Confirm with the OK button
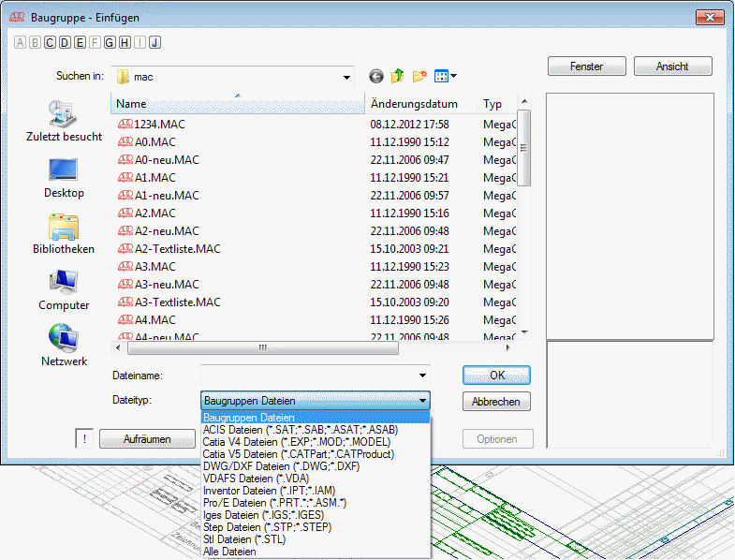Screen dimensions: 735x560 [496, 376]
